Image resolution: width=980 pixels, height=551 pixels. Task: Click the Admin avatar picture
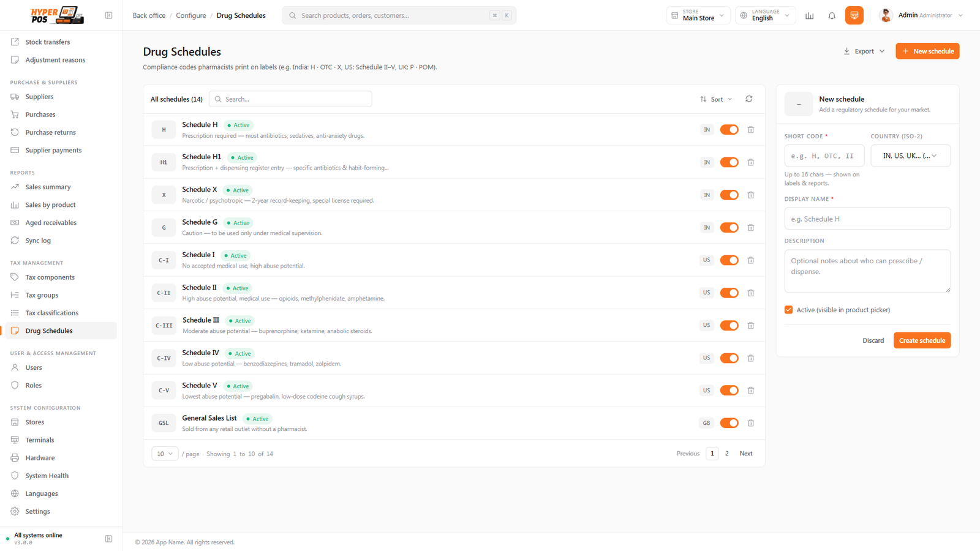(886, 15)
